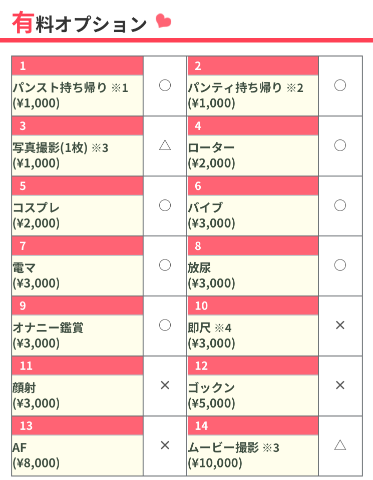This screenshot has width=373, height=480.
Task: Click the 写真撮影(1枚) ※3 option text
Action: point(60,148)
